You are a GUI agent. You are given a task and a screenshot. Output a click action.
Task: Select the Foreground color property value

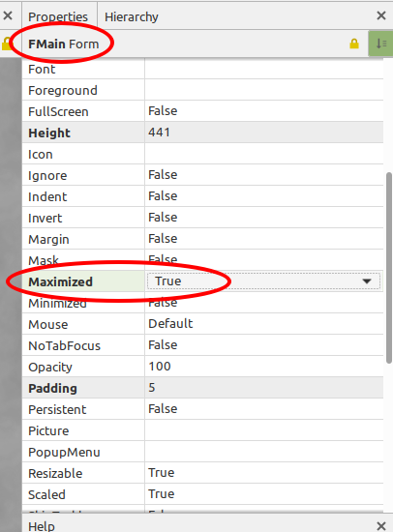tap(264, 90)
